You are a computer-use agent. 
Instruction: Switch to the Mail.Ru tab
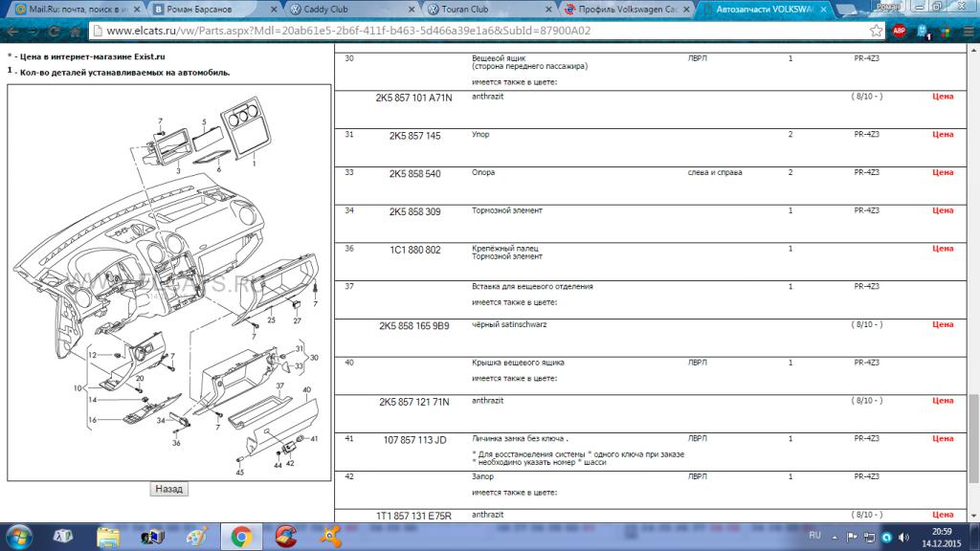point(77,10)
